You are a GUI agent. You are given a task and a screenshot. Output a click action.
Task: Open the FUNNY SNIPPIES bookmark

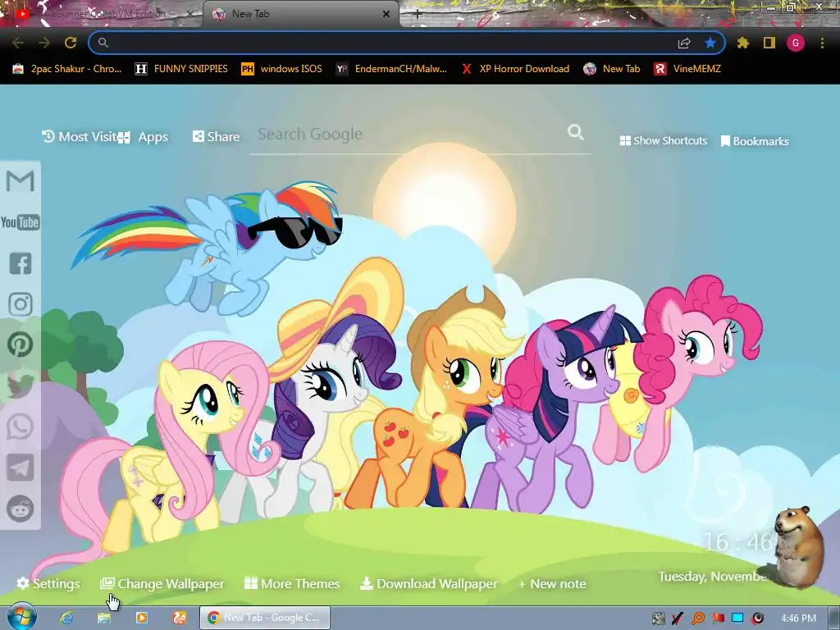click(x=181, y=69)
